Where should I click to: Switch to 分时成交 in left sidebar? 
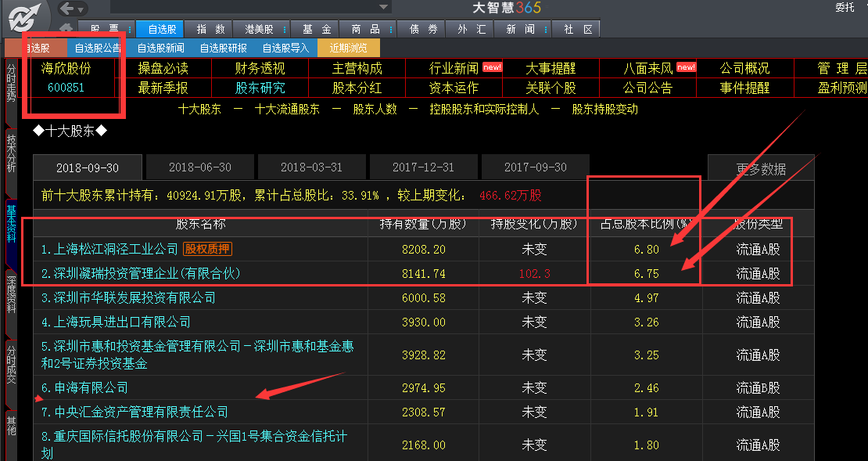click(x=11, y=363)
